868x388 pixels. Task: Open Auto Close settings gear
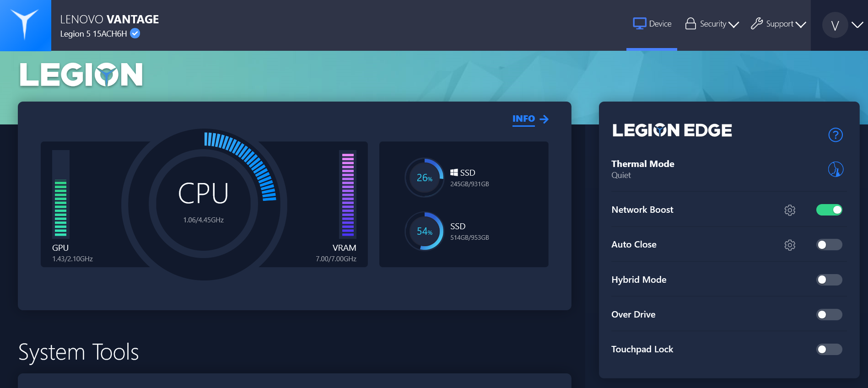[x=790, y=245]
